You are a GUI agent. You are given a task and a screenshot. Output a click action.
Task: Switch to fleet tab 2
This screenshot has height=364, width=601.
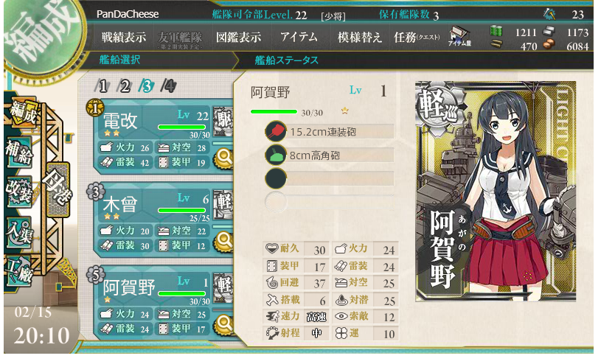[x=125, y=85]
